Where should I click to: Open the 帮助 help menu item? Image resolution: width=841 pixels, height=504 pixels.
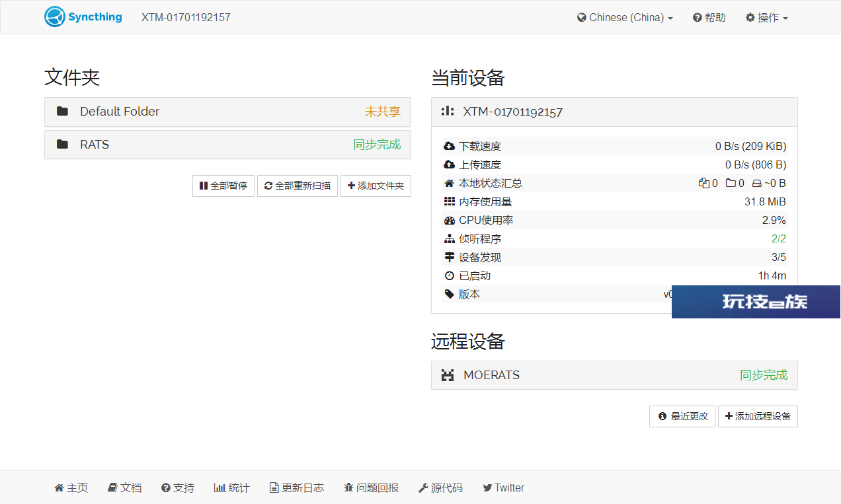tap(709, 18)
